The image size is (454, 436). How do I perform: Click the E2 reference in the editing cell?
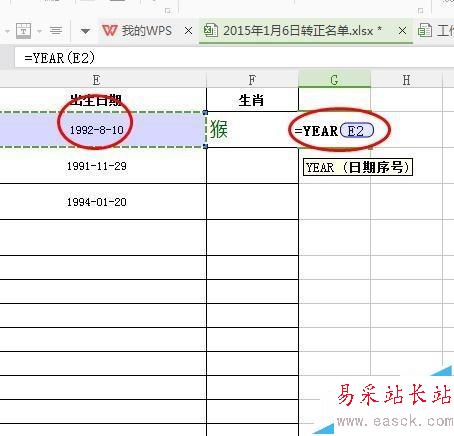357,131
